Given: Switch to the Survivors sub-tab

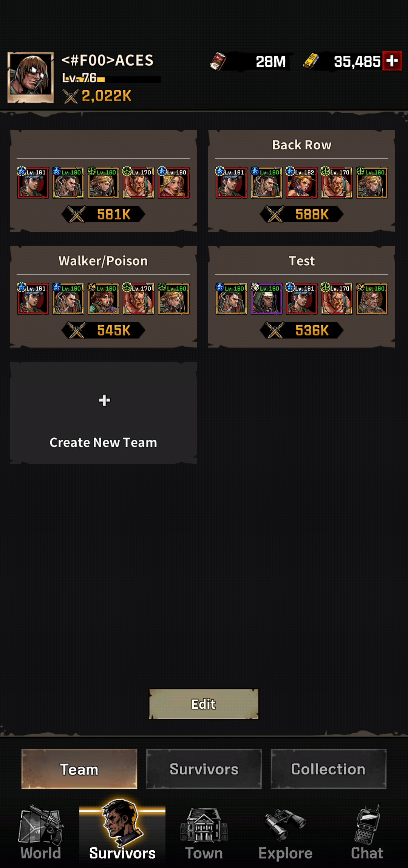Looking at the screenshot, I should [204, 769].
